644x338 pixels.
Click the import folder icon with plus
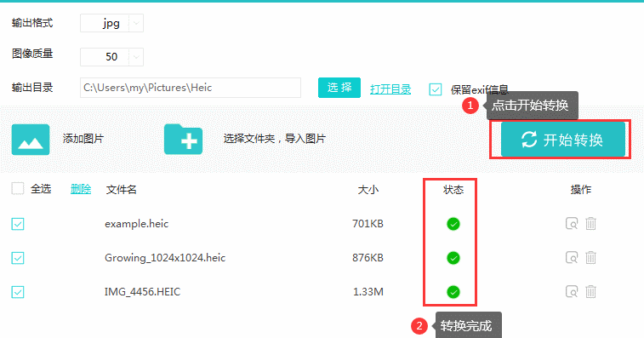pyautogui.click(x=183, y=140)
